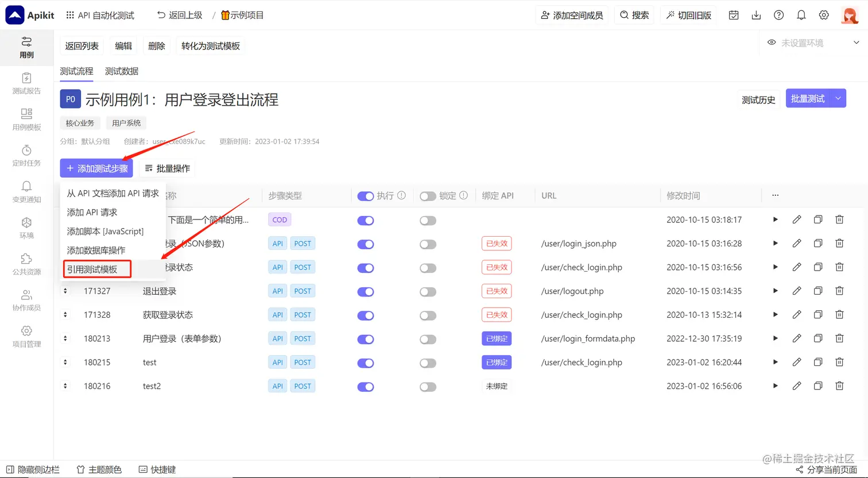Viewport: 868px width, 478px height.
Task: Click the 核心业务 tag
Action: coord(80,123)
